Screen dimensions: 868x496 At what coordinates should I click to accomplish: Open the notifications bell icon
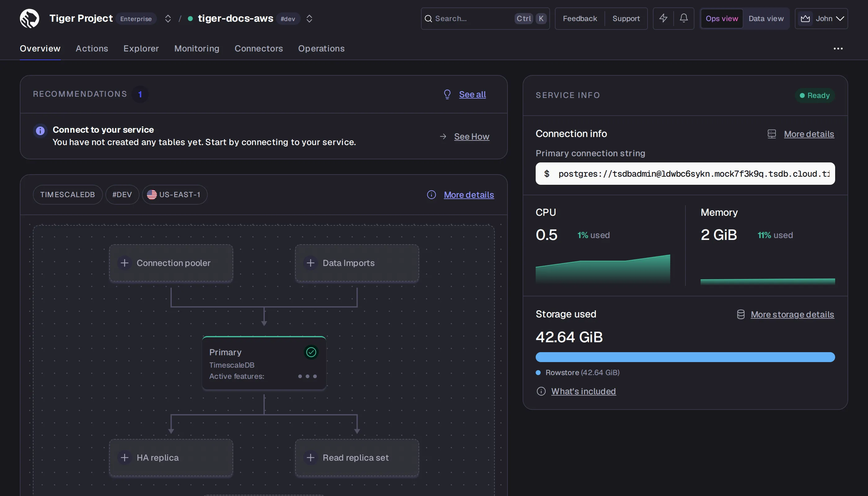pyautogui.click(x=683, y=18)
